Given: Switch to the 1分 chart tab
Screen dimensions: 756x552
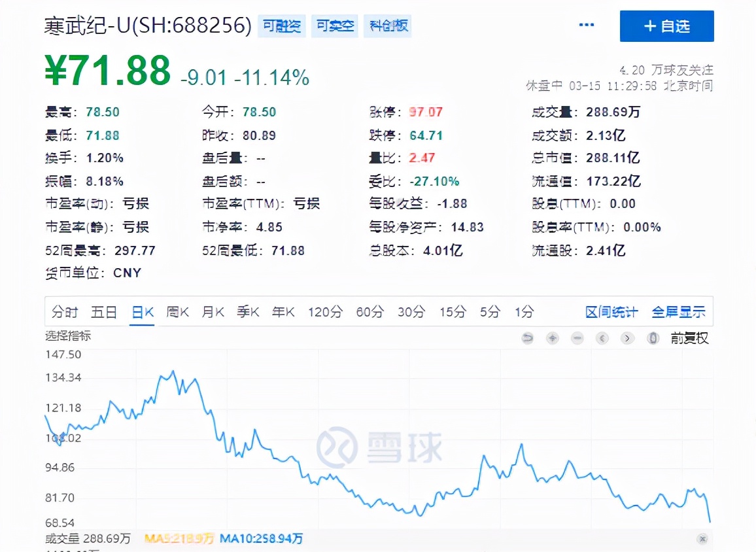Looking at the screenshot, I should (x=524, y=312).
